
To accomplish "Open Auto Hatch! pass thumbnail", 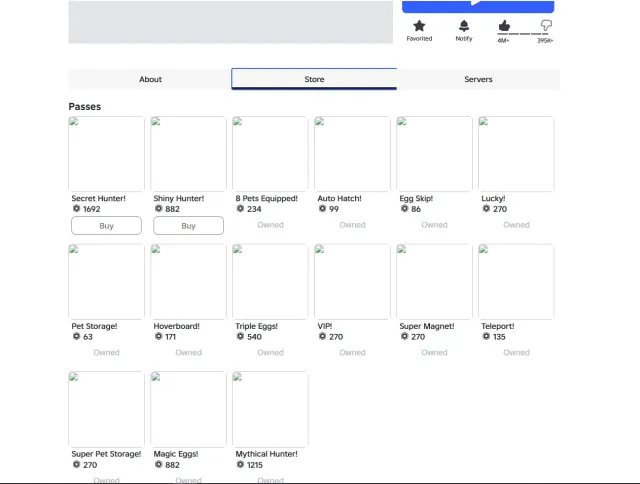I will tap(352, 154).
